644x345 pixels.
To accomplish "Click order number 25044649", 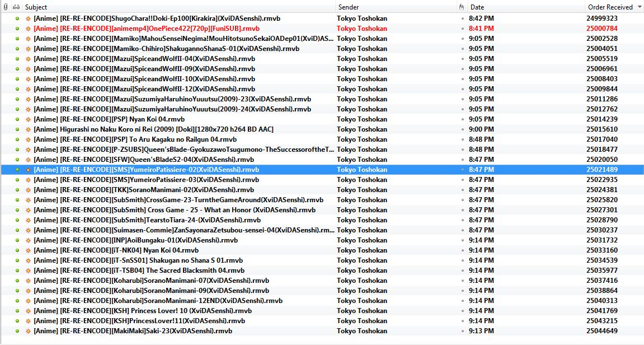I will point(601,331).
